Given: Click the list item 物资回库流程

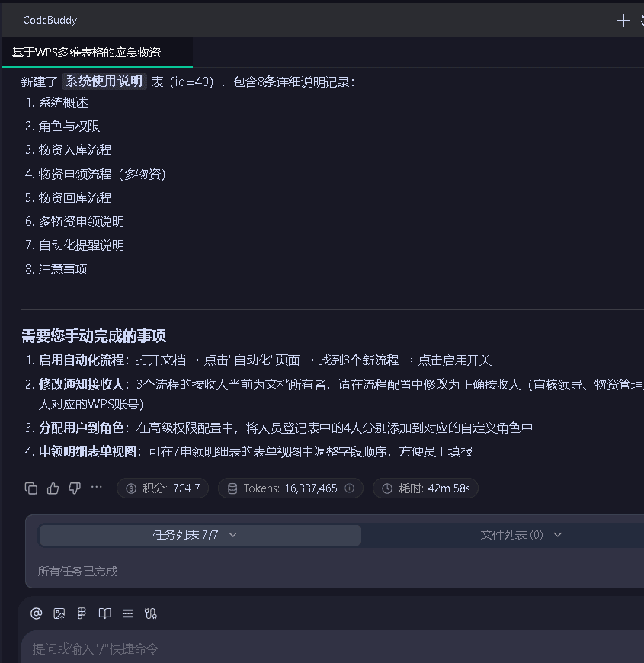Looking at the screenshot, I should (x=75, y=197).
